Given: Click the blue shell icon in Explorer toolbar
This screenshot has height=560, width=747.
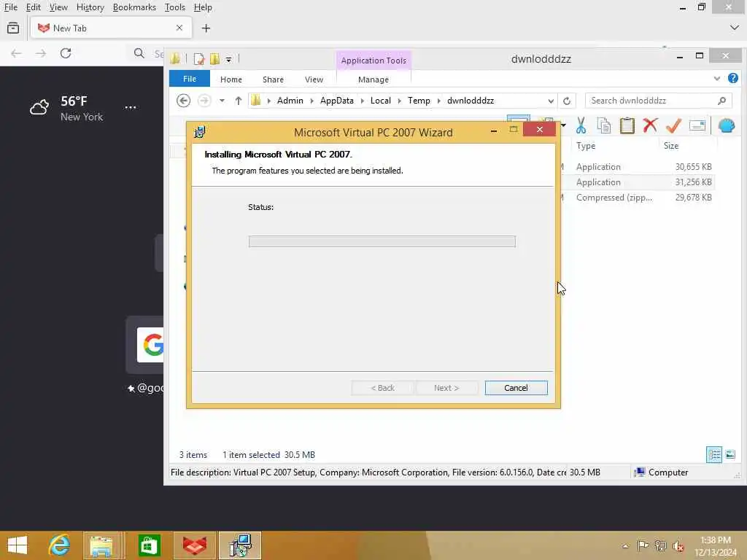Looking at the screenshot, I should tap(726, 125).
